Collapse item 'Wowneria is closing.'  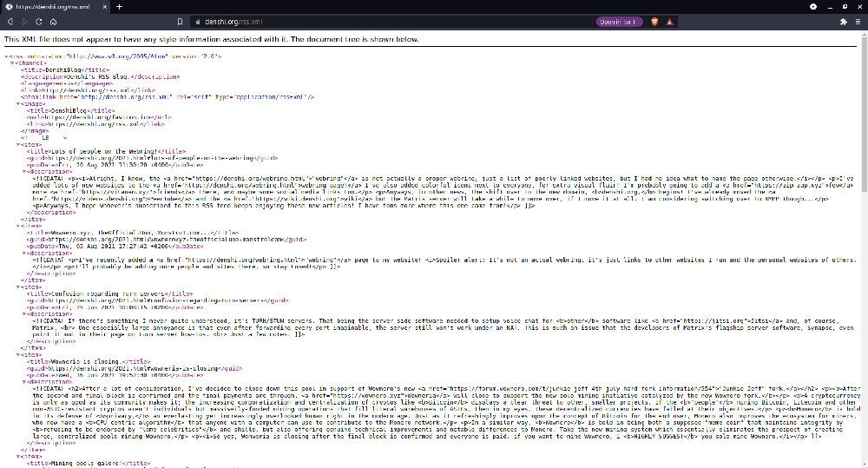tap(17, 354)
